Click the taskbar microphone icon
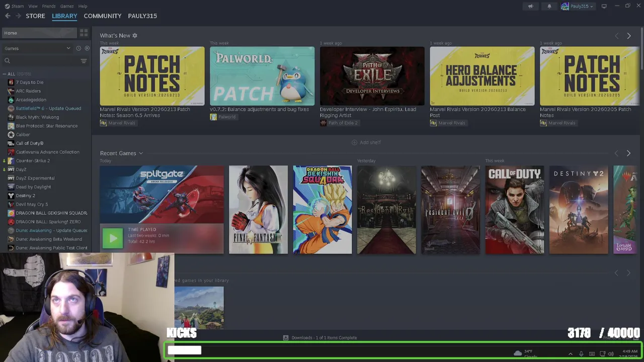644x362 pixels. [x=581, y=354]
